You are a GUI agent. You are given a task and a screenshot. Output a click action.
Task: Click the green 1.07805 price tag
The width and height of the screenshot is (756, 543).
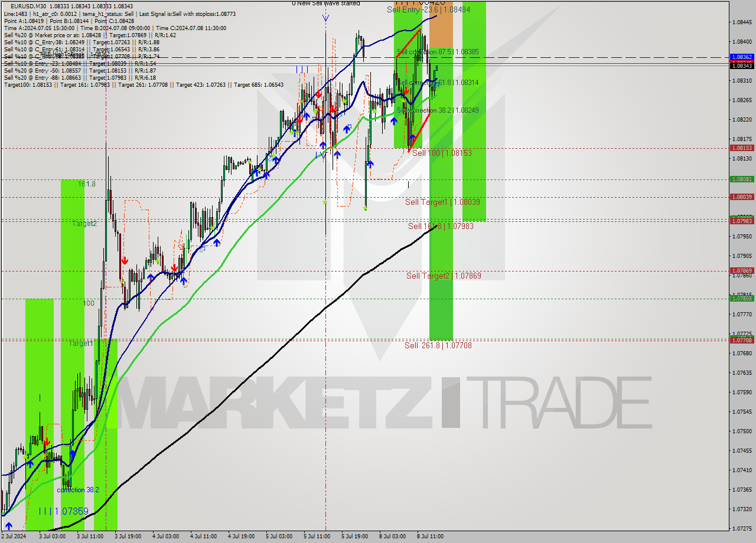[741, 299]
